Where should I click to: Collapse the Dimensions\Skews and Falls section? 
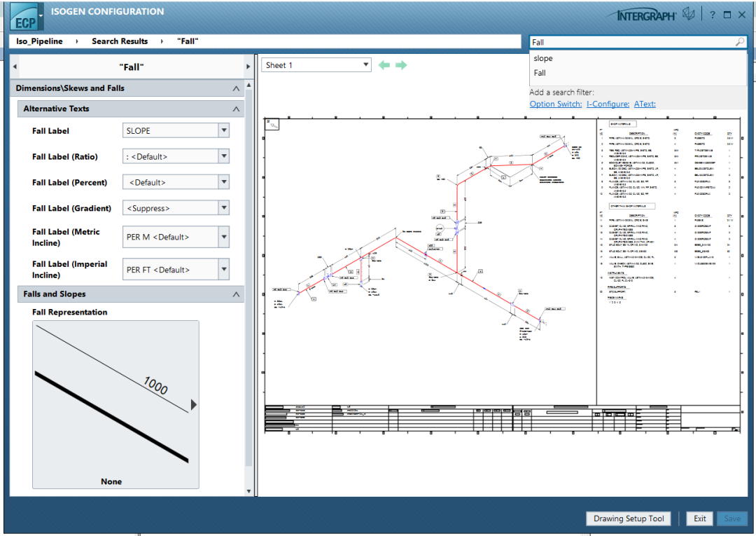point(236,88)
